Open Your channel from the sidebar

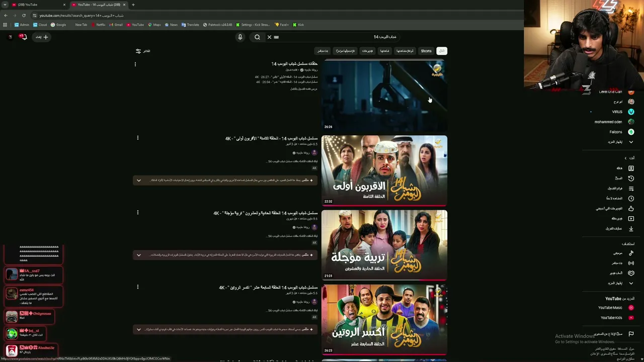pyautogui.click(x=626, y=168)
